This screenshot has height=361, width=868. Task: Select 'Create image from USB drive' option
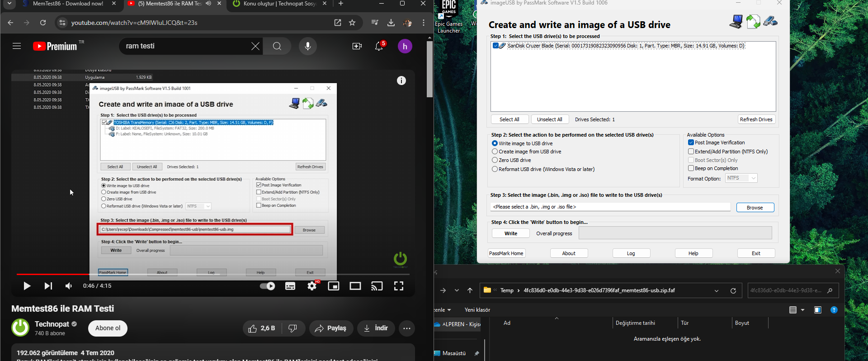click(495, 152)
